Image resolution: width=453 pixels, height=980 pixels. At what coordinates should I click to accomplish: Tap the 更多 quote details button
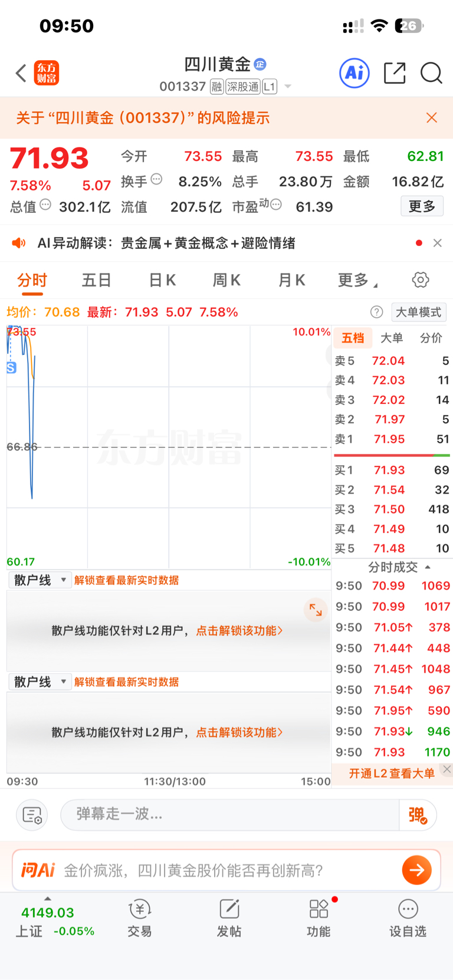(422, 206)
